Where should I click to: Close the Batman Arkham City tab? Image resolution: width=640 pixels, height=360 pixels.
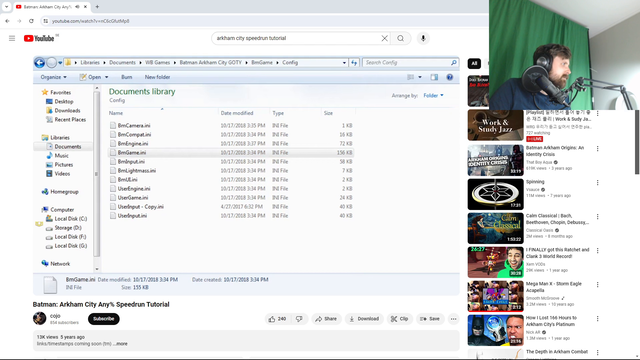(x=85, y=7)
